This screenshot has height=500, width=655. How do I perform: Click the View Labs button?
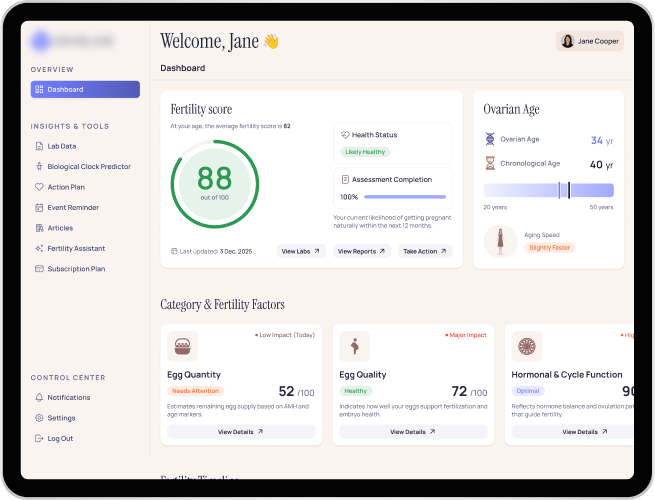point(301,251)
